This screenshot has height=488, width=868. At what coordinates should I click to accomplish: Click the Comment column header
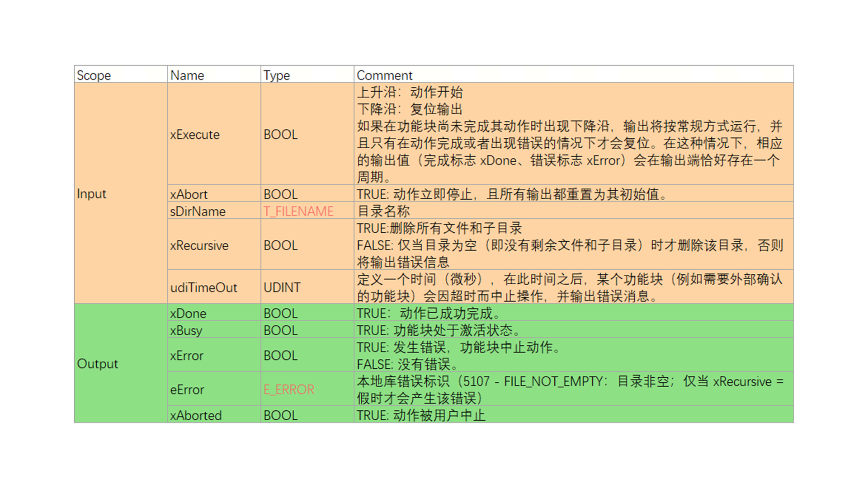point(384,75)
